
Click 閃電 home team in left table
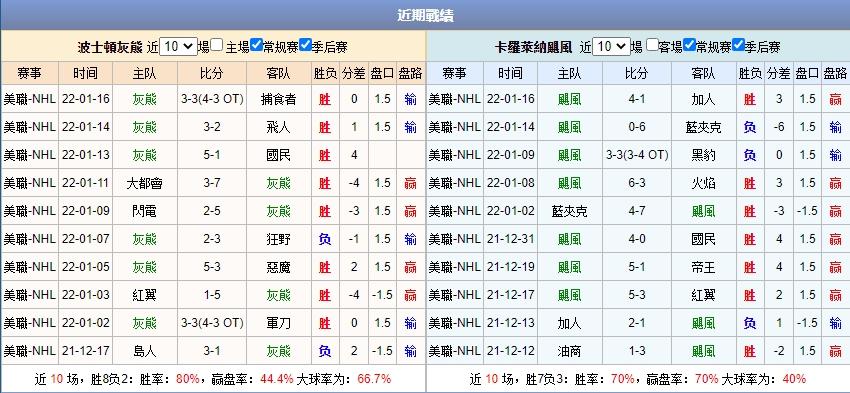coord(145,211)
